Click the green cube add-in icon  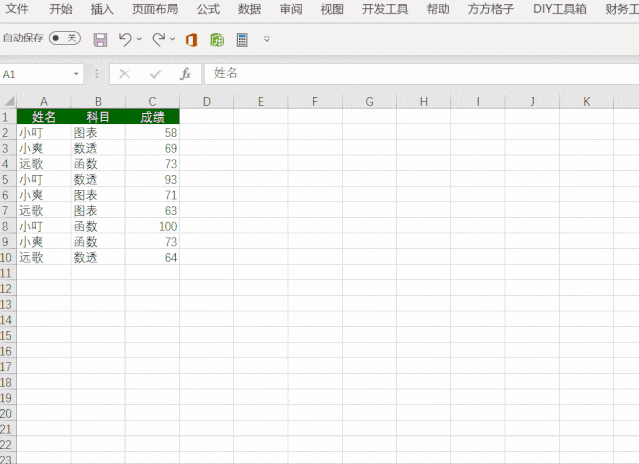(217, 40)
